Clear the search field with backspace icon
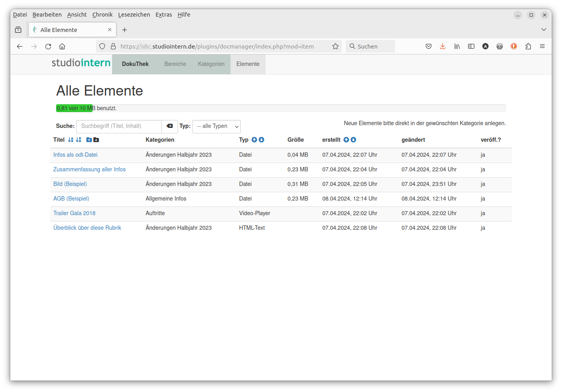The height and width of the screenshot is (392, 562). click(170, 126)
